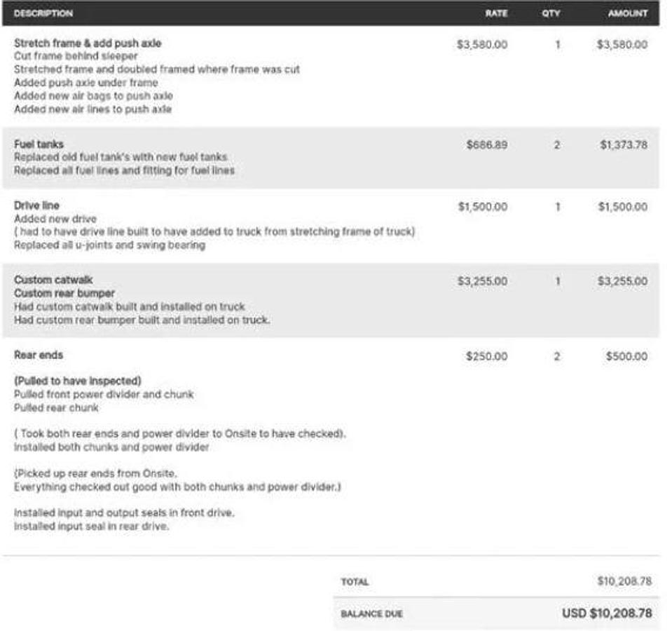This screenshot has height=631, width=672.
Task: Click the '(Pulled to have inspected)' note
Action: click(78, 381)
